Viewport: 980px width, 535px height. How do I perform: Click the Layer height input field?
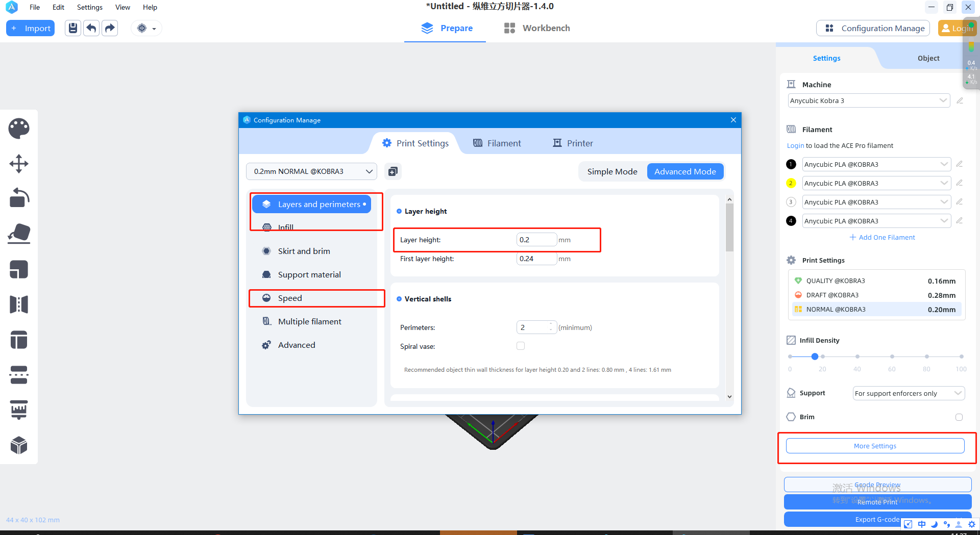pos(536,240)
